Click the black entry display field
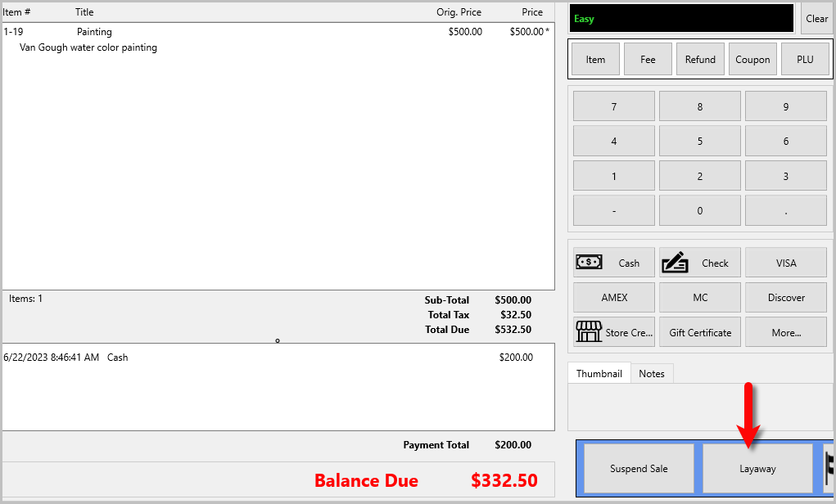836x504 pixels. (x=681, y=19)
